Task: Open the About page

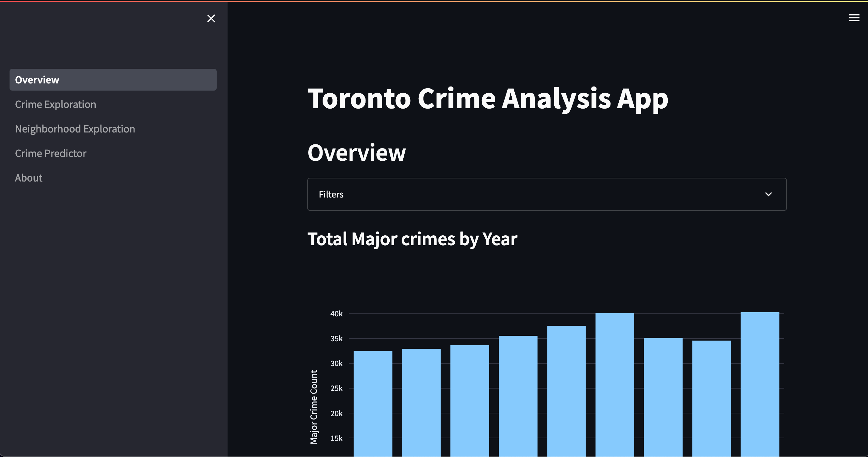Action: click(29, 178)
